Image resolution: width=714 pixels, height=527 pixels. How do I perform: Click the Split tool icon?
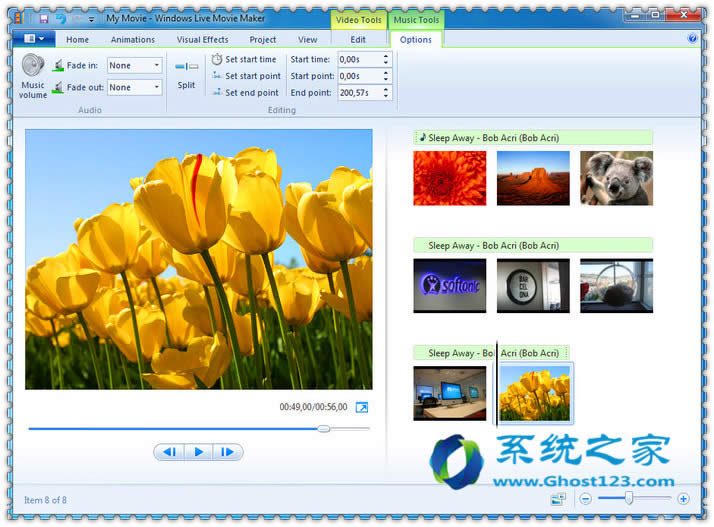pos(186,66)
